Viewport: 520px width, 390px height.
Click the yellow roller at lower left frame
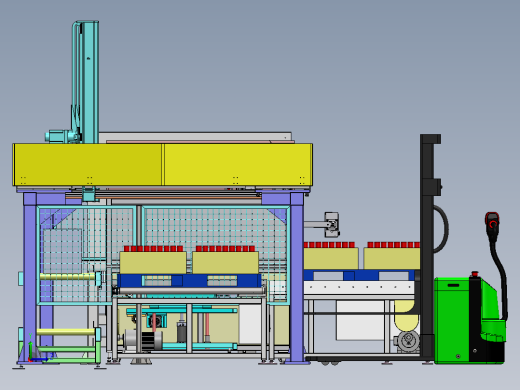[66, 332]
